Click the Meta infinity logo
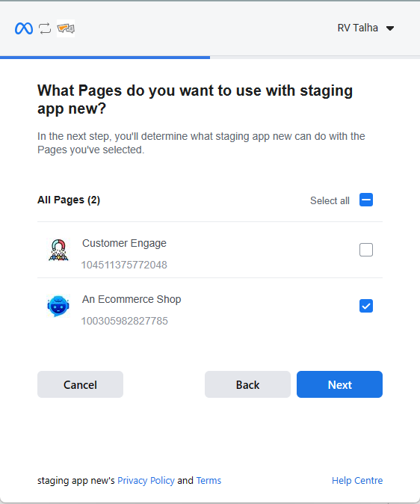The height and width of the screenshot is (504, 420). (24, 28)
